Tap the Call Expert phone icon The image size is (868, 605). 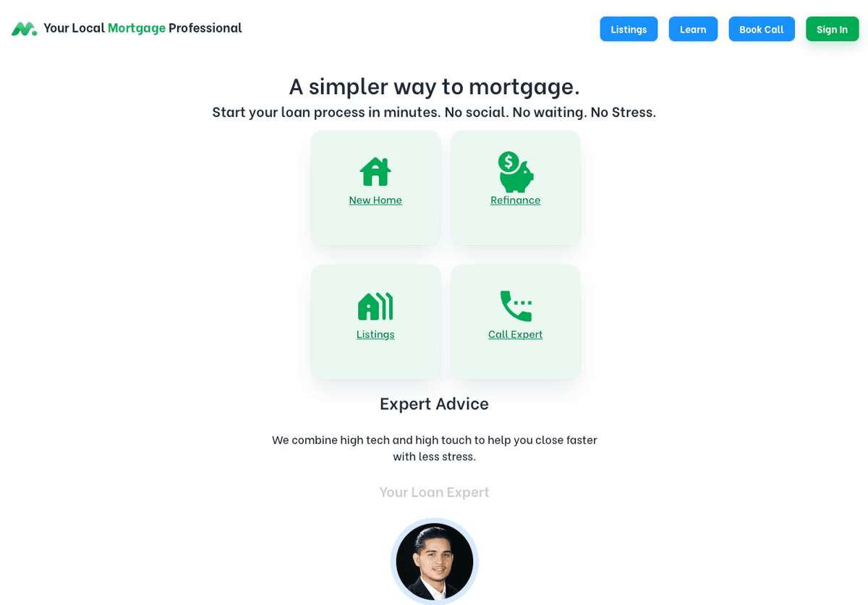click(516, 306)
